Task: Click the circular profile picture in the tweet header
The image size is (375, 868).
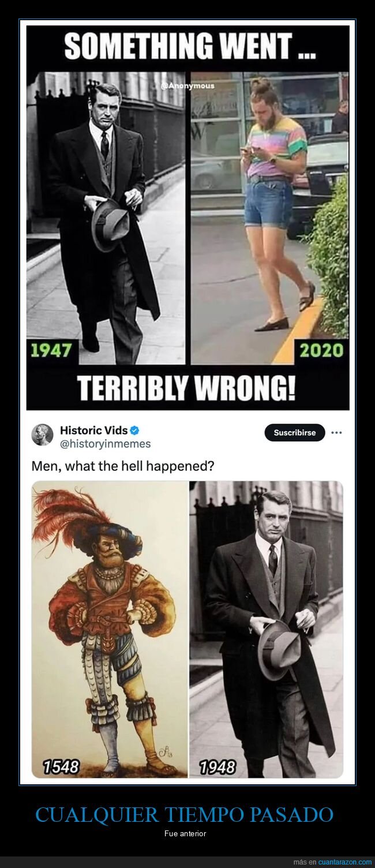Action: click(42, 436)
